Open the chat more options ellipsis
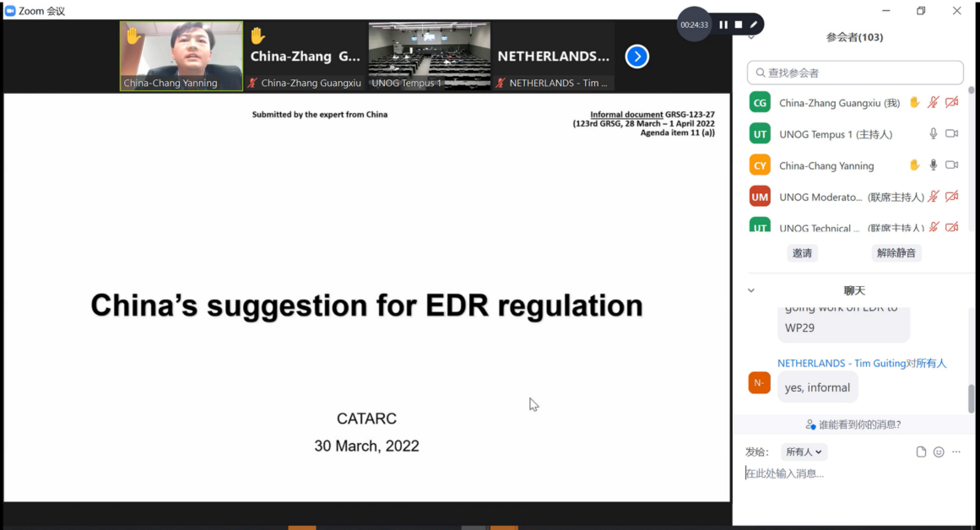Screen dimensions: 980x530 click(x=956, y=452)
